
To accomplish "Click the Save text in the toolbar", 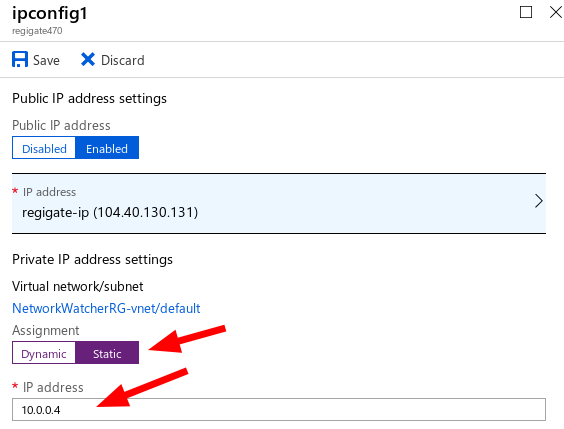I will (x=46, y=60).
